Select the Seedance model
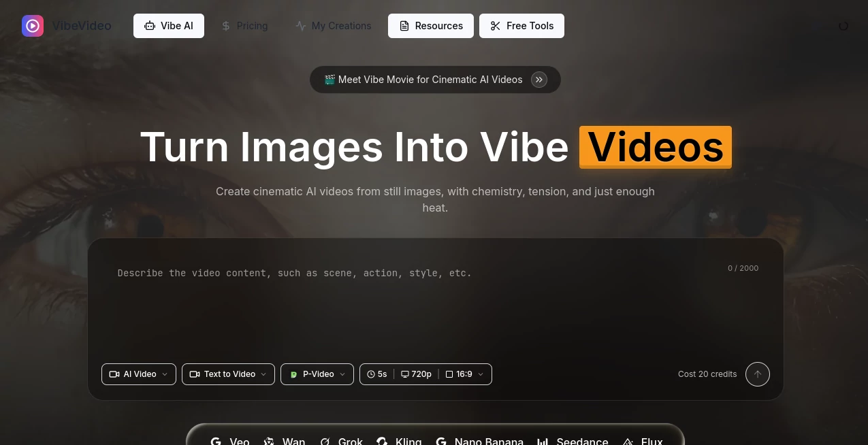 pyautogui.click(x=573, y=440)
